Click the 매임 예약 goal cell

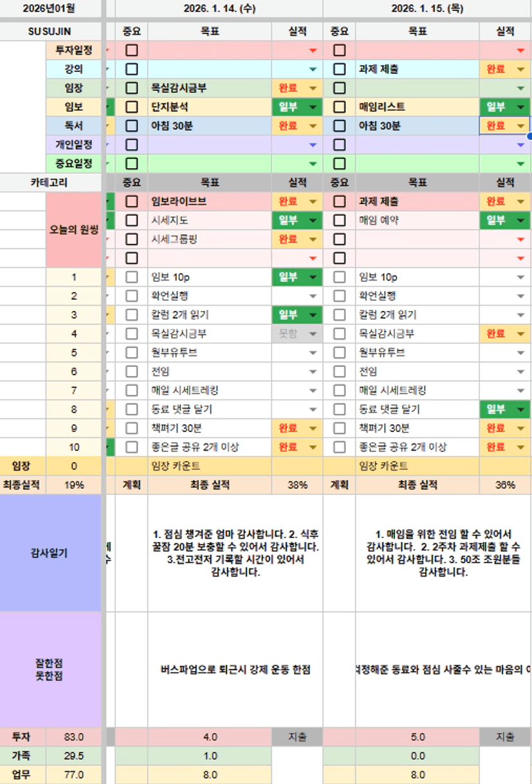(x=417, y=221)
